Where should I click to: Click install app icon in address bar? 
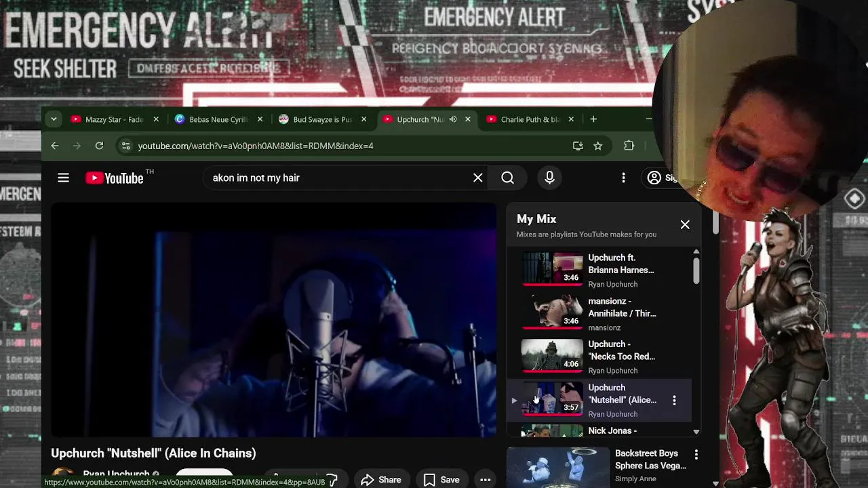point(578,146)
